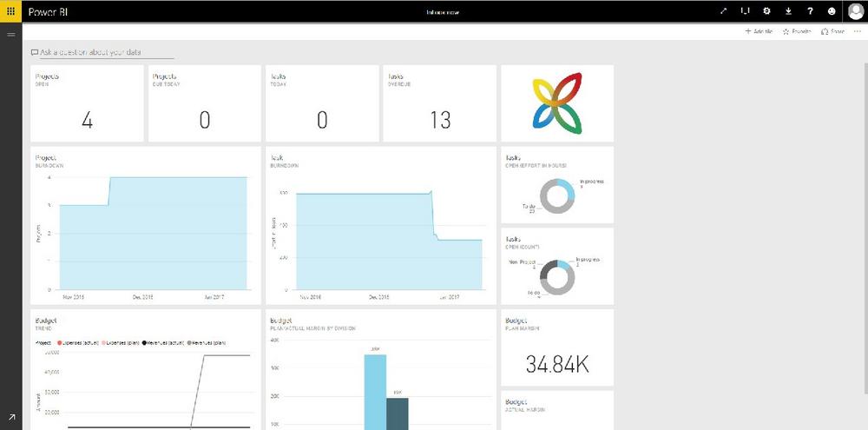Screen dimensions: 868x430
Task: Click the colorful butterfly logo tile
Action: 557,103
